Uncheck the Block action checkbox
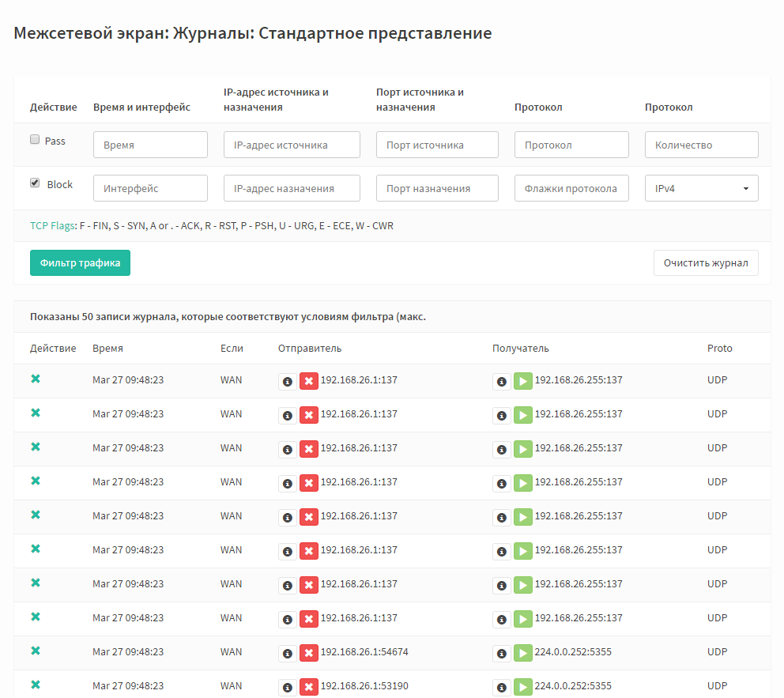 (x=35, y=183)
